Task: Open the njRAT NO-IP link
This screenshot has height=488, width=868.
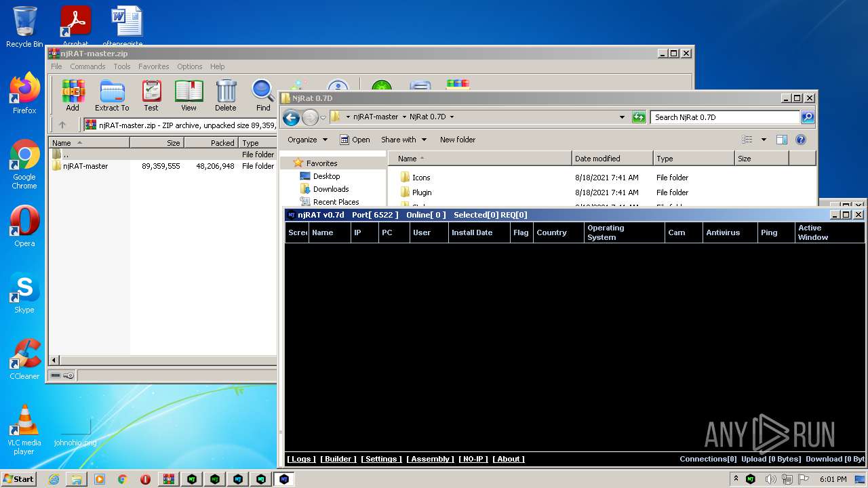Action: click(473, 459)
